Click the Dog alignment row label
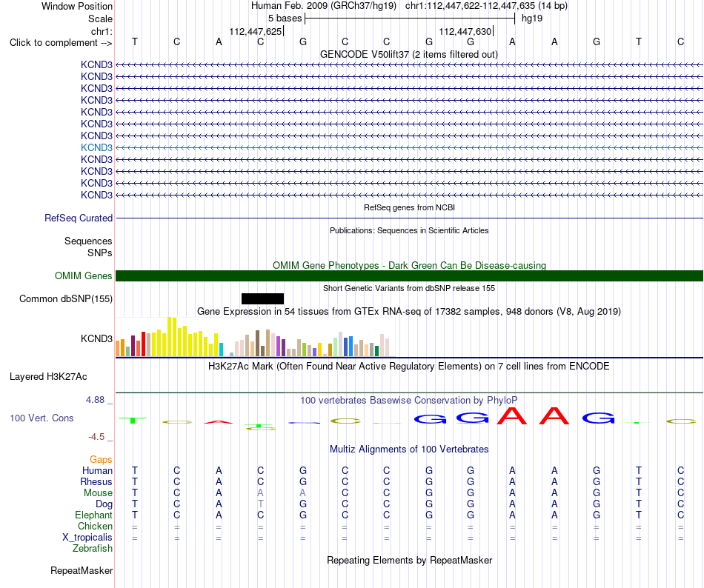 pos(104,504)
